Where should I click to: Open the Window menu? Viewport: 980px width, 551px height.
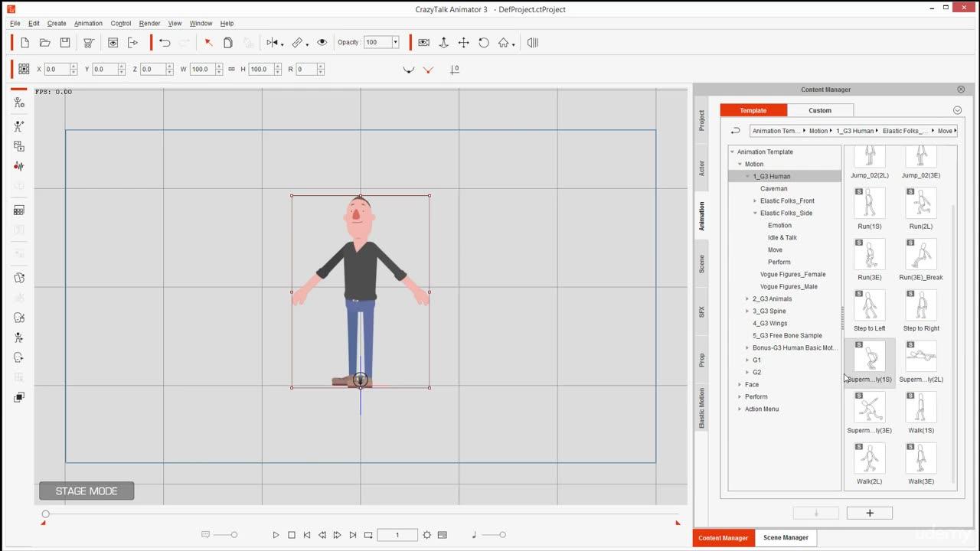coord(201,23)
